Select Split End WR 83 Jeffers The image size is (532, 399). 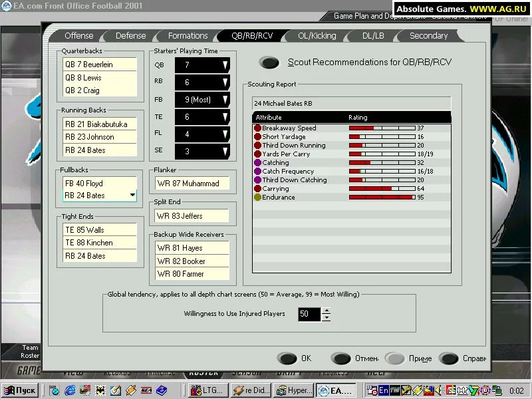pyautogui.click(x=192, y=215)
